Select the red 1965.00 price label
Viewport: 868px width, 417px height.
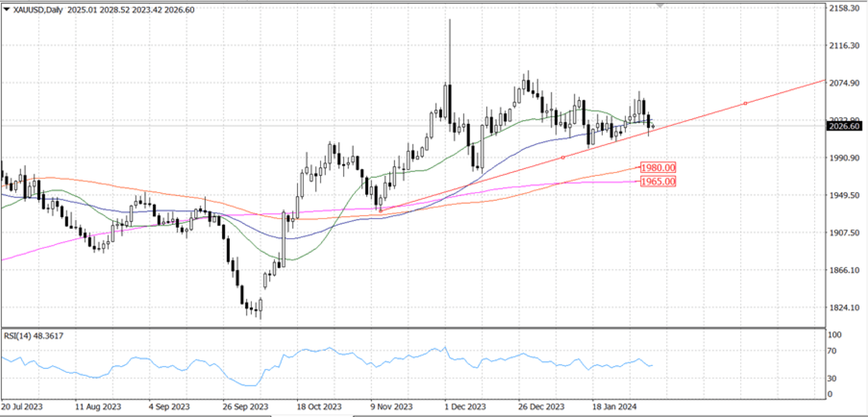coord(658,181)
